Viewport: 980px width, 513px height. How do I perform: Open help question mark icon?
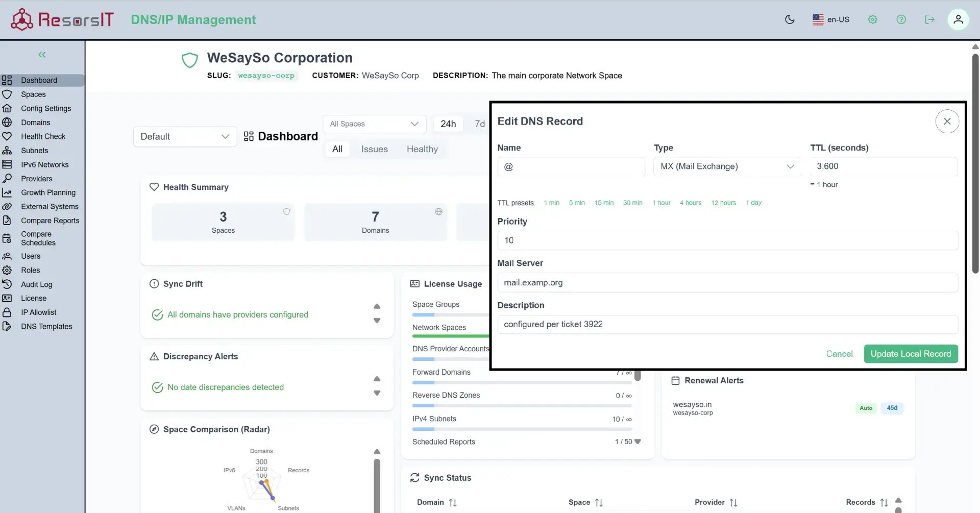pos(901,19)
